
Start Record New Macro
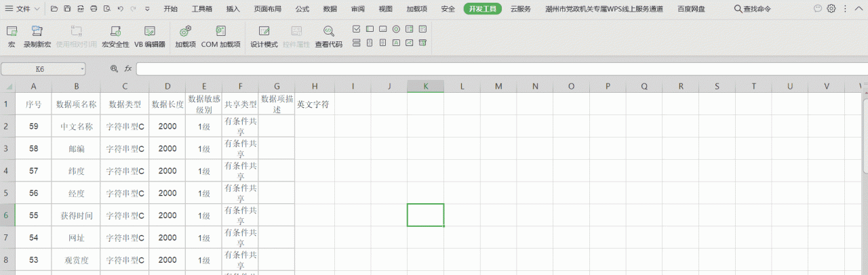[x=37, y=37]
